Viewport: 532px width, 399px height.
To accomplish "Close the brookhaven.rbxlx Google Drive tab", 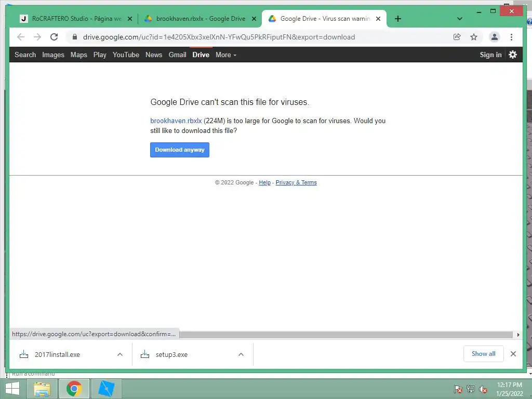I will click(x=254, y=19).
